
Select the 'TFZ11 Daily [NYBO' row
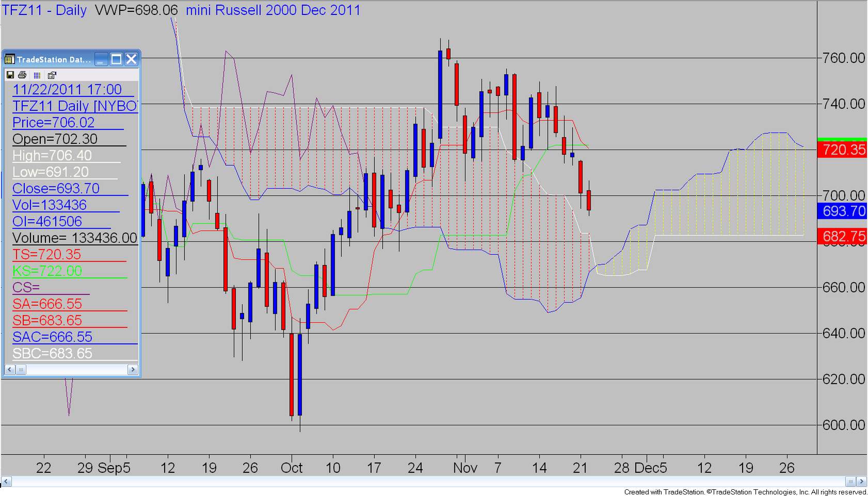[x=75, y=106]
